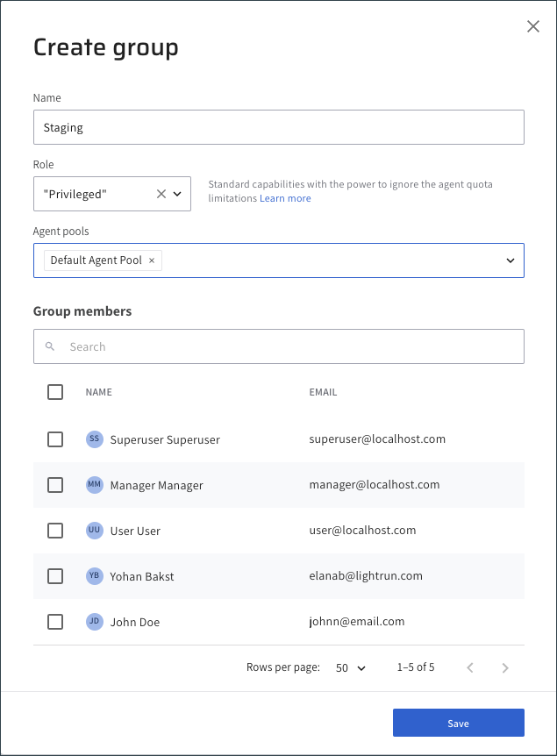Clear the Privileged role selection
The width and height of the screenshot is (557, 756).
tap(161, 194)
